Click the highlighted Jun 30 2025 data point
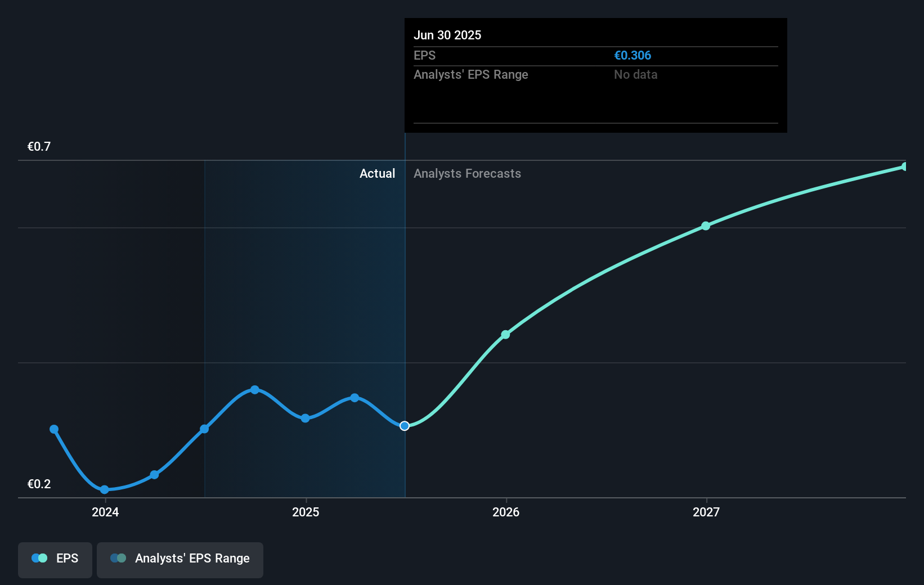This screenshot has width=924, height=585. coord(405,426)
